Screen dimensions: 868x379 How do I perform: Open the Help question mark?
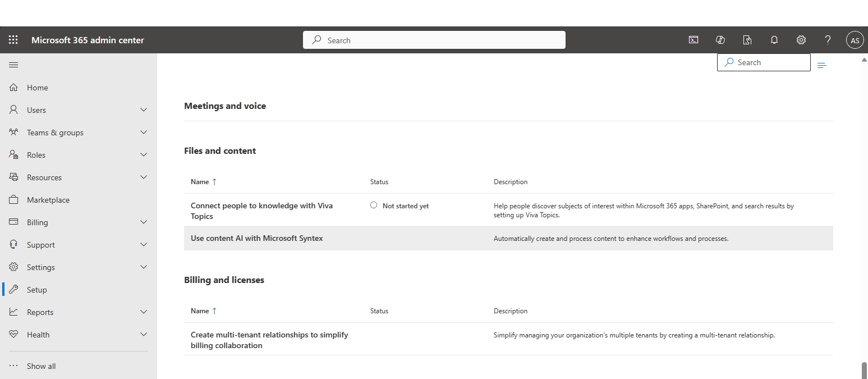[x=828, y=40]
